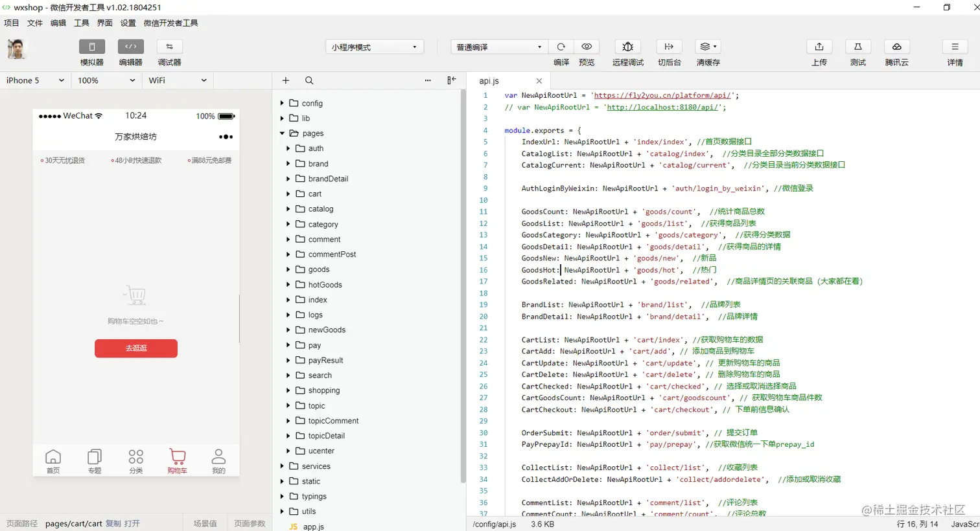
Task: Select the newGoods folder
Action: [327, 330]
